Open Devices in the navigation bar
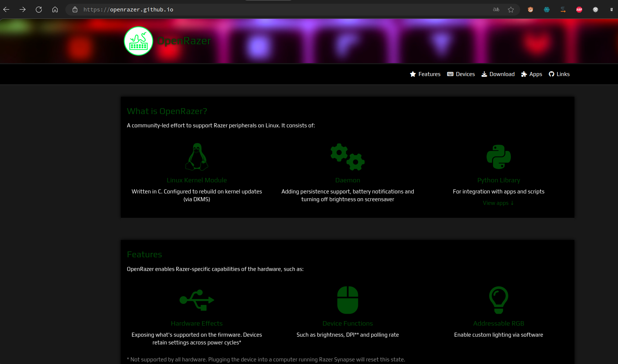Viewport: 618px width, 364px height. (x=461, y=74)
